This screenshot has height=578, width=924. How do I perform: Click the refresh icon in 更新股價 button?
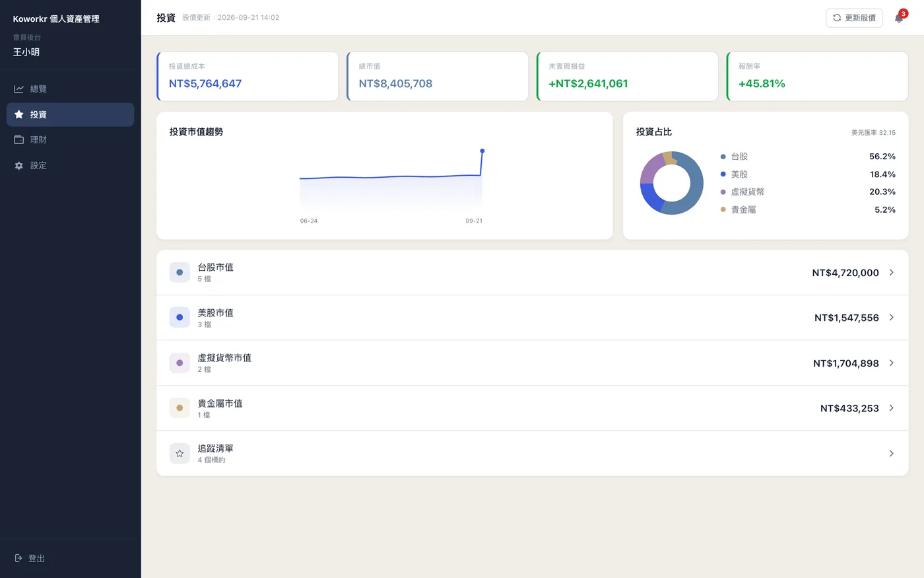837,18
